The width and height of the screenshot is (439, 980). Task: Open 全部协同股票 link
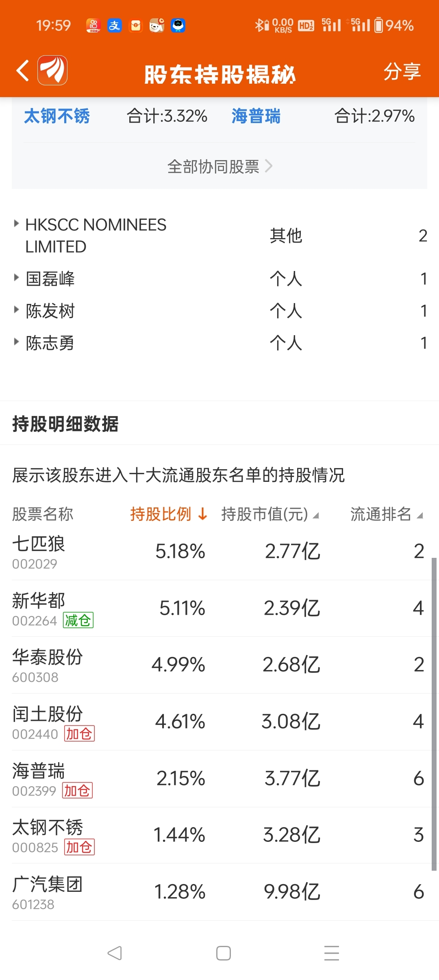[219, 166]
